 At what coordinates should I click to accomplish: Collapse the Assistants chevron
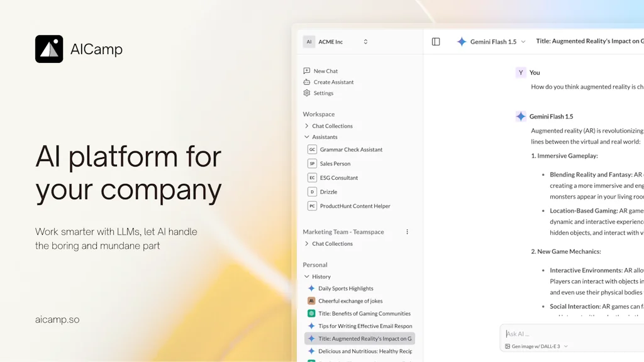click(x=306, y=136)
